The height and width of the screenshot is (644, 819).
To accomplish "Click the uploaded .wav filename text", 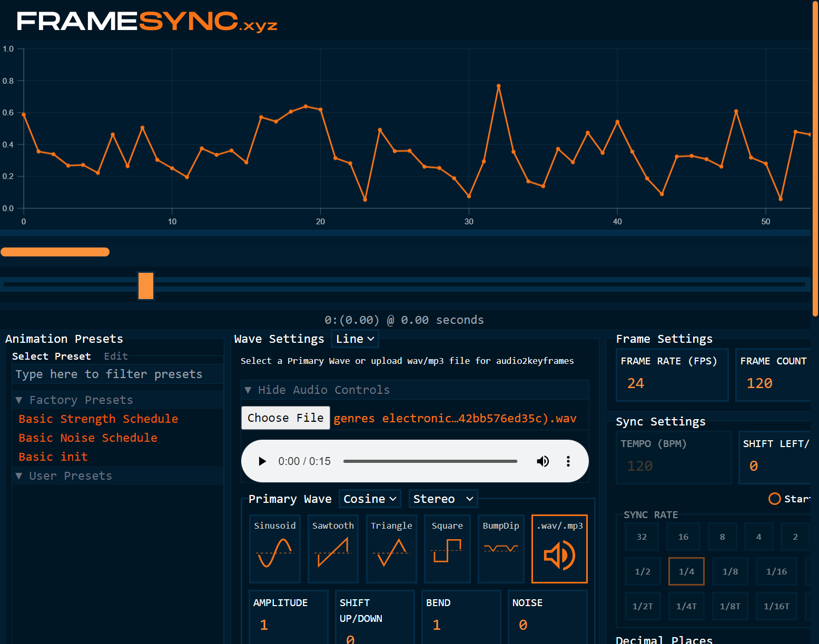I will (455, 418).
